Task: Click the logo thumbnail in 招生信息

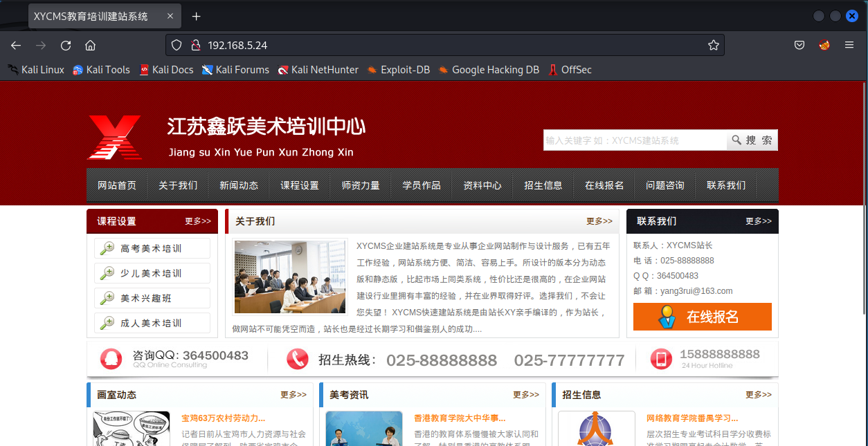Action: [x=597, y=429]
